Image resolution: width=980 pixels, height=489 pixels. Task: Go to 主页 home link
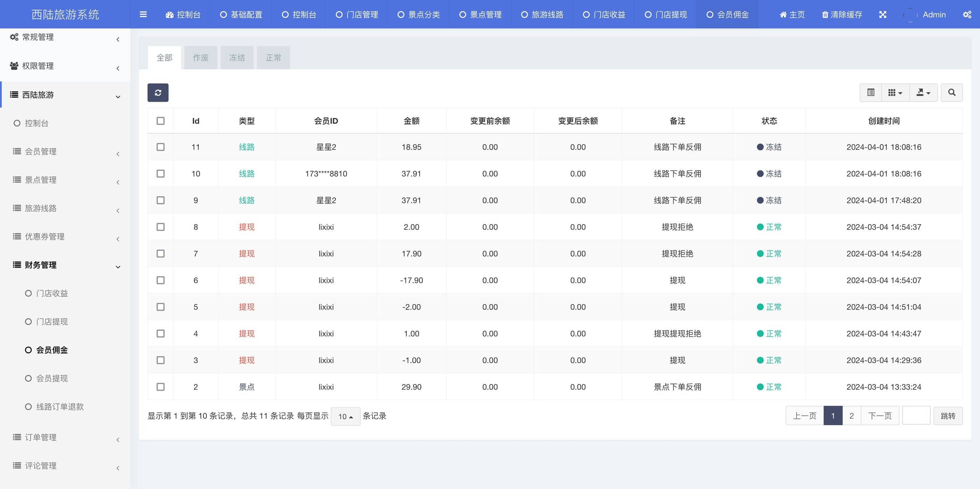pos(792,14)
